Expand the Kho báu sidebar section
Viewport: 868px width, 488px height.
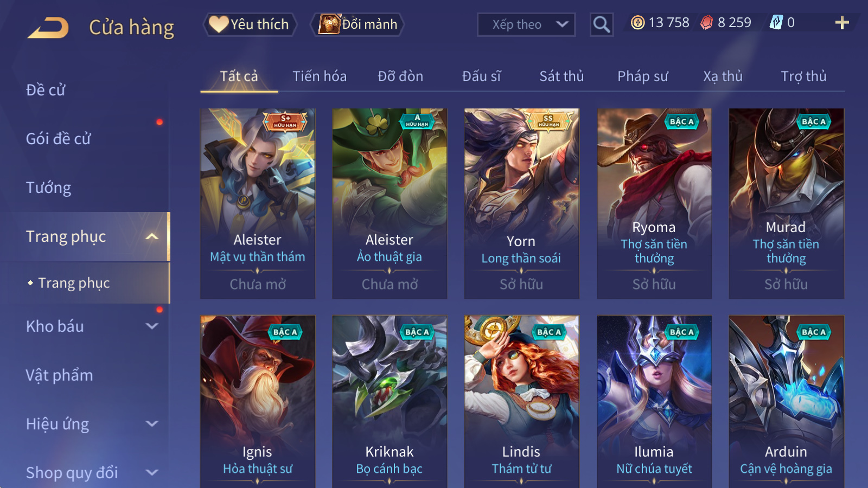click(x=152, y=326)
